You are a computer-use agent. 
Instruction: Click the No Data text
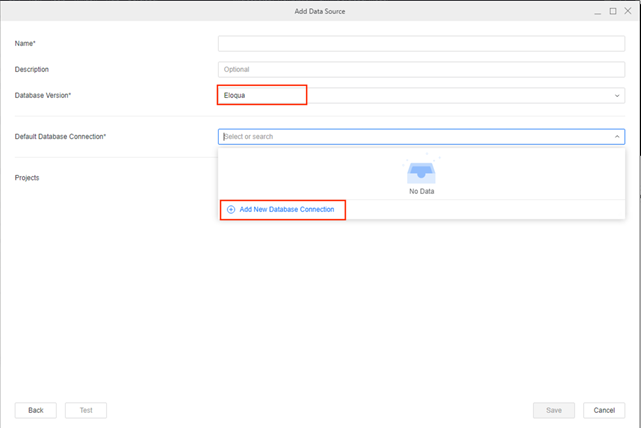(x=421, y=191)
